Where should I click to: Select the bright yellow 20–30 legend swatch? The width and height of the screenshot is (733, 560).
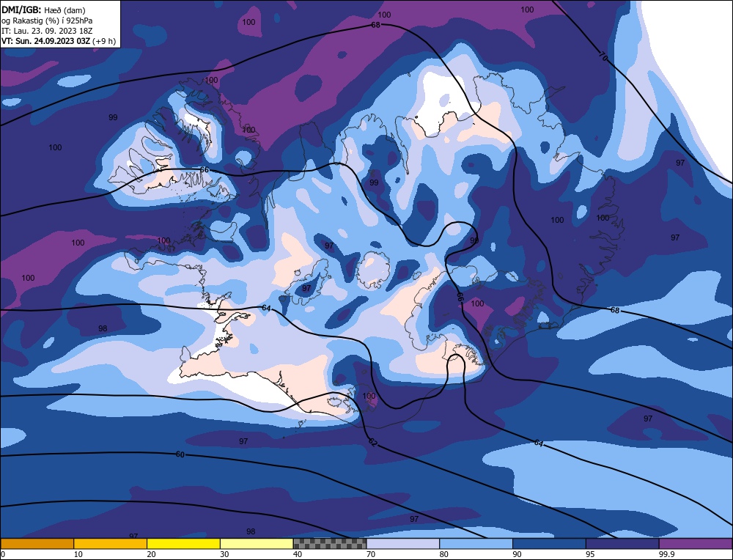(183, 543)
